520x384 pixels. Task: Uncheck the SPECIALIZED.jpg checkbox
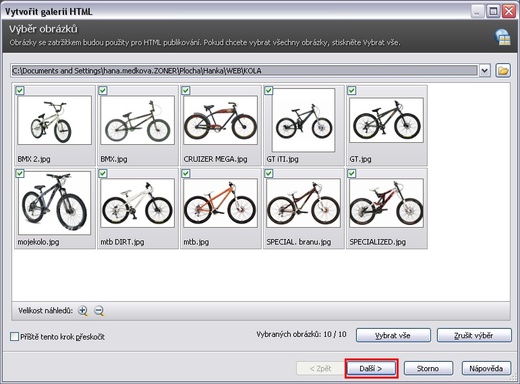[352, 173]
